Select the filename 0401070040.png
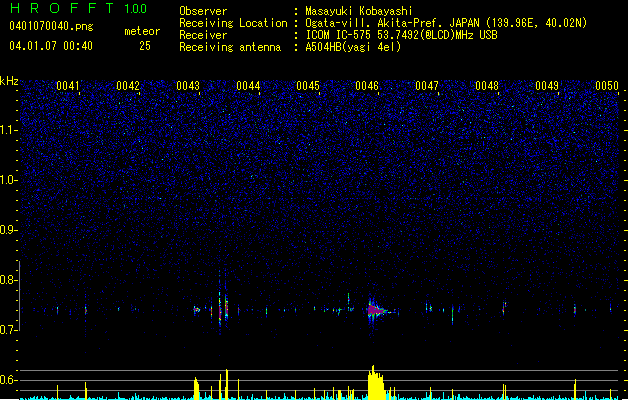 pyautogui.click(x=51, y=26)
